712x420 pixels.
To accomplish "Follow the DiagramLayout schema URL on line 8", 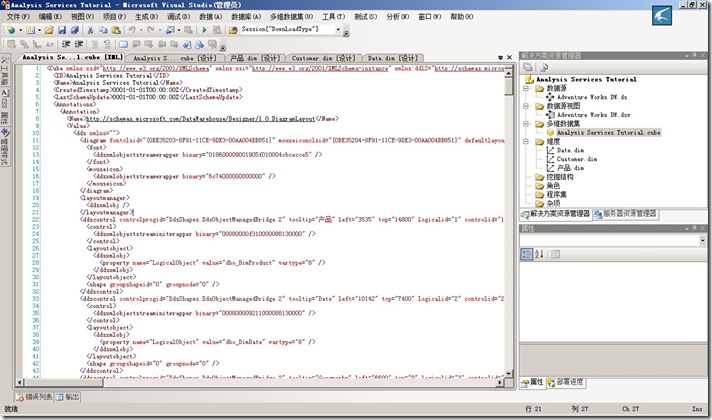I will (200, 119).
